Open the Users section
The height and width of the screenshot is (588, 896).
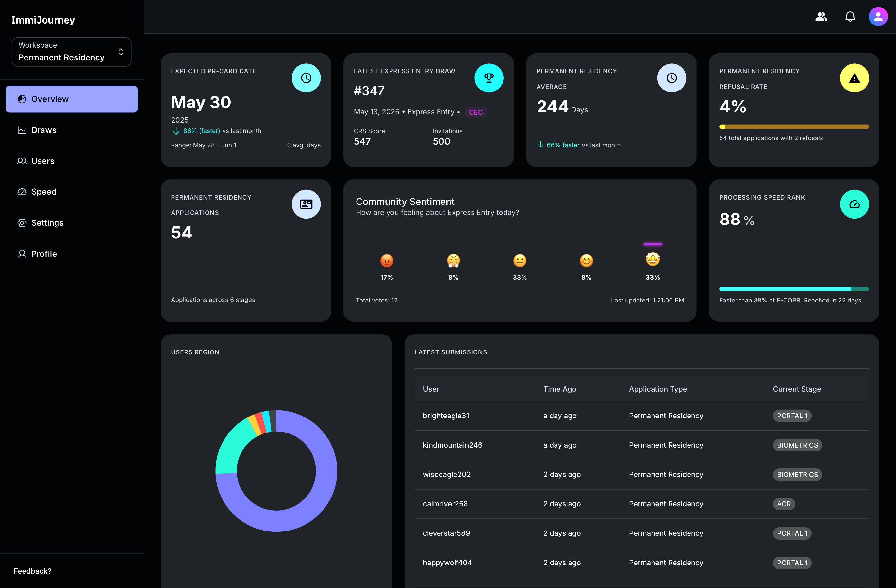click(x=42, y=161)
